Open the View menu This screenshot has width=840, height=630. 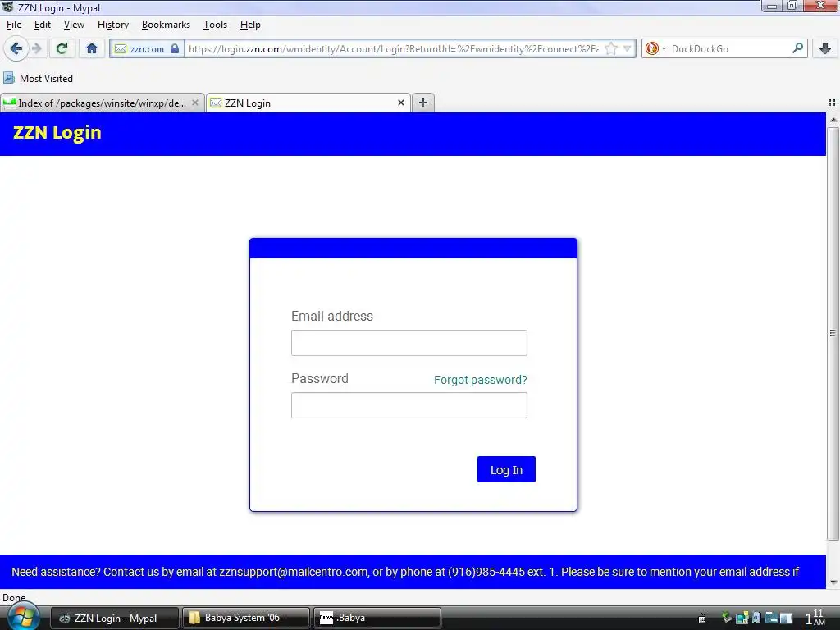pyautogui.click(x=74, y=25)
